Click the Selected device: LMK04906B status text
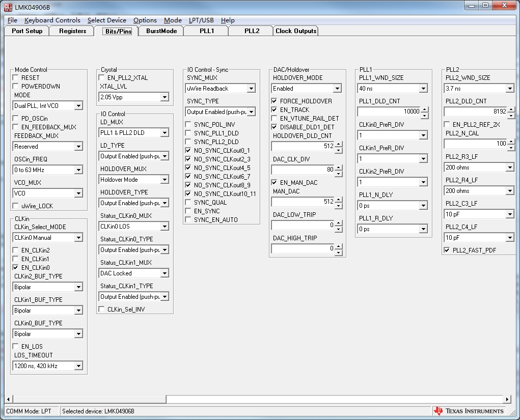This screenshot has height=420, width=520. (98, 411)
